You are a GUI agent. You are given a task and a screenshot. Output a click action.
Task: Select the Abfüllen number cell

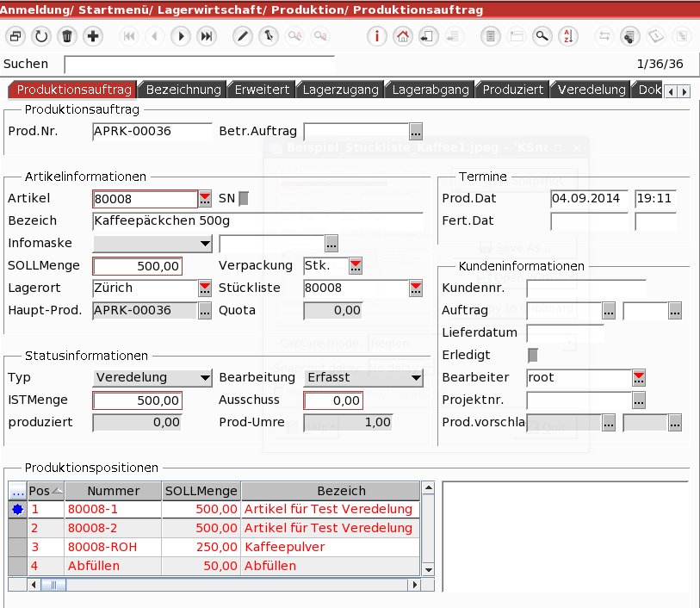113,566
